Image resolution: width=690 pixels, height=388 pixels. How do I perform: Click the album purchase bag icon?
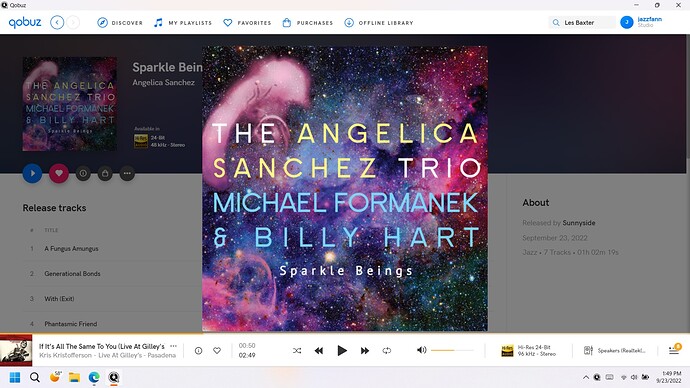click(x=105, y=173)
